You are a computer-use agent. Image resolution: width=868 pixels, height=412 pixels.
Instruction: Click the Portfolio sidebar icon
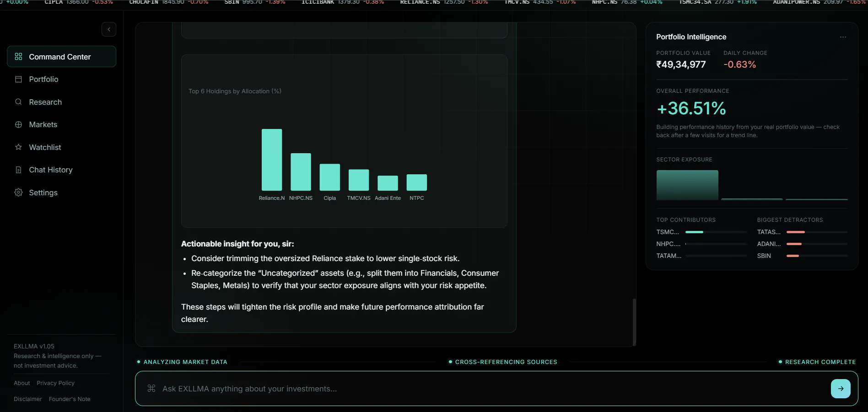click(x=18, y=79)
